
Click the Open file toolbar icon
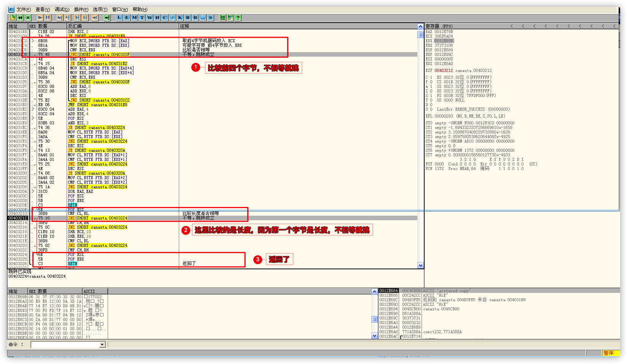[x=13, y=17]
